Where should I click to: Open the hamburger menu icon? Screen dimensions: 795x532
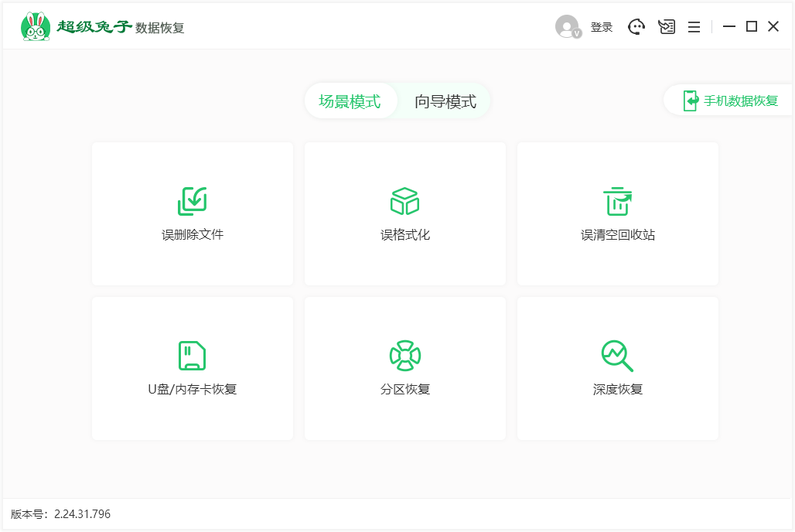pos(694,26)
